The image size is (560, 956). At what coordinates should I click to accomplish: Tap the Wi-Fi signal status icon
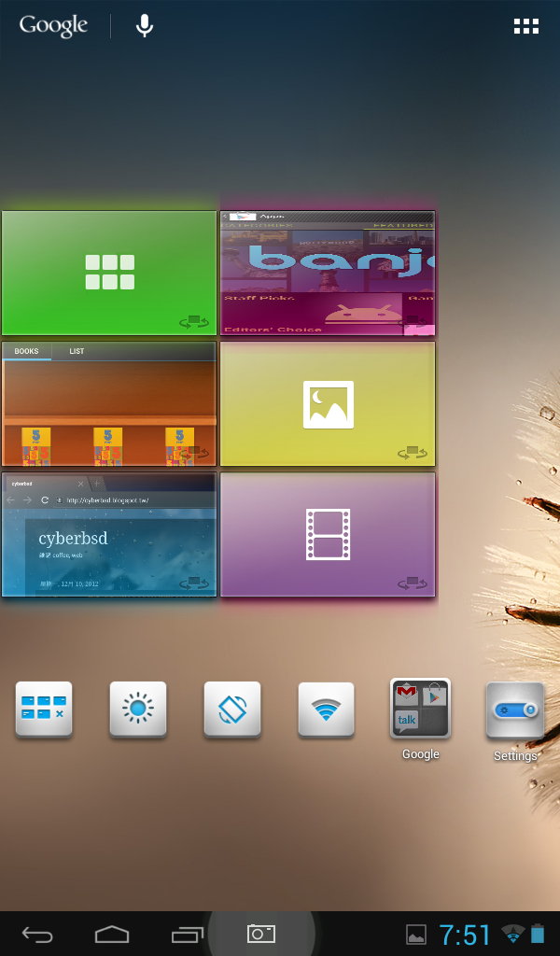[x=513, y=934]
